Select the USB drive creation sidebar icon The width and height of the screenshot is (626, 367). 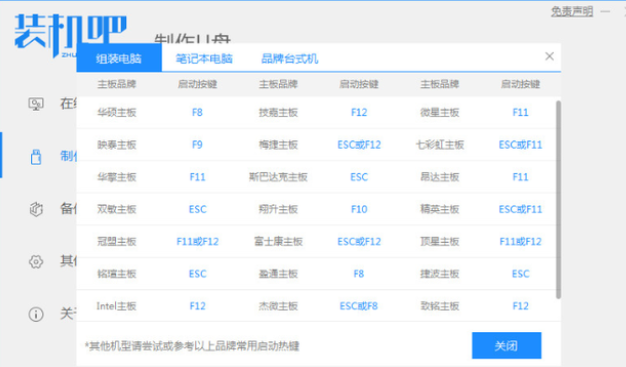click(x=36, y=157)
